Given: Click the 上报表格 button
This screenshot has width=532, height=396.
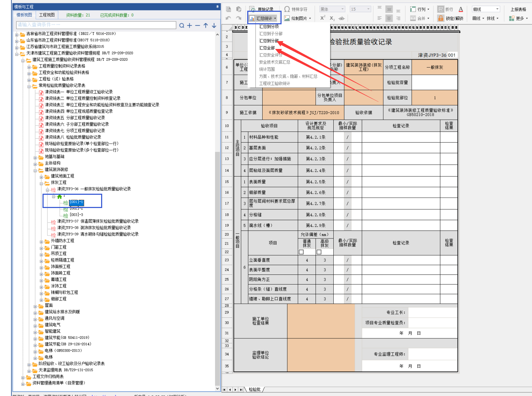Looking at the screenshot, I should tap(518, 9).
